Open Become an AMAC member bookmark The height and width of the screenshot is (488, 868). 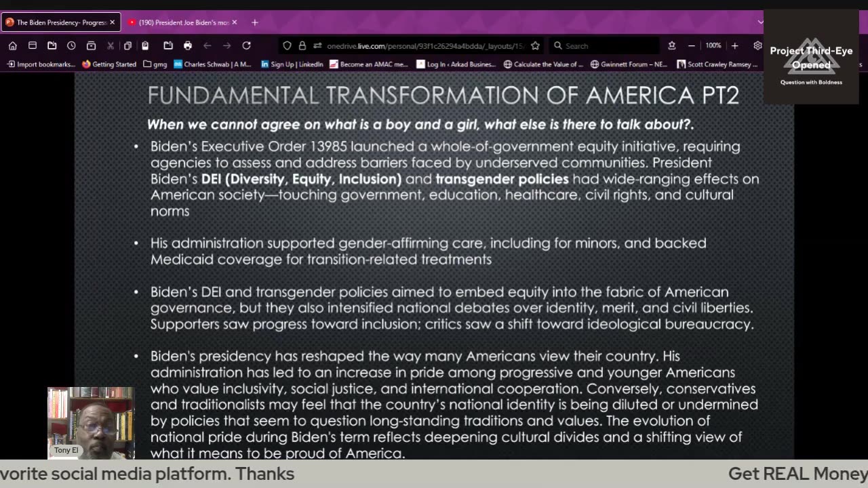[x=368, y=64]
